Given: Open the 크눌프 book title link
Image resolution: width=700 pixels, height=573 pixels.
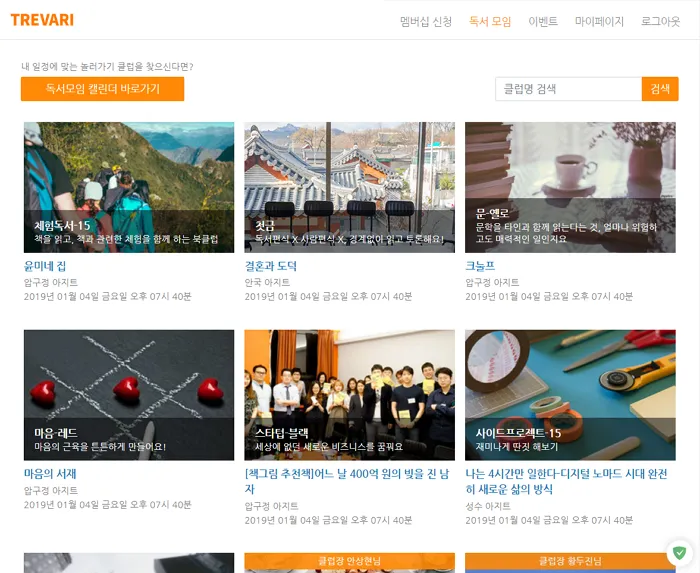Looking at the screenshot, I should point(480,266).
